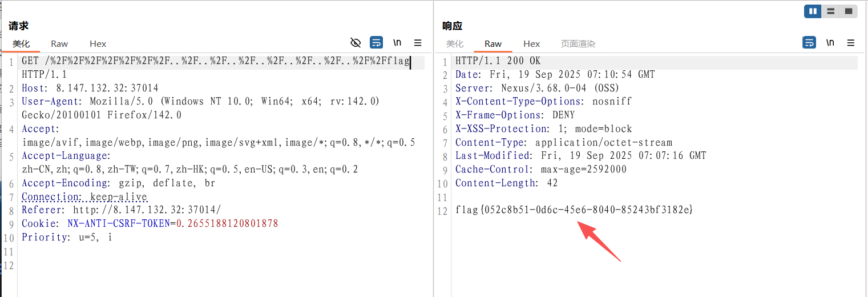Click the flag text in the response body
This screenshot has height=297, width=868.
pyautogui.click(x=574, y=210)
